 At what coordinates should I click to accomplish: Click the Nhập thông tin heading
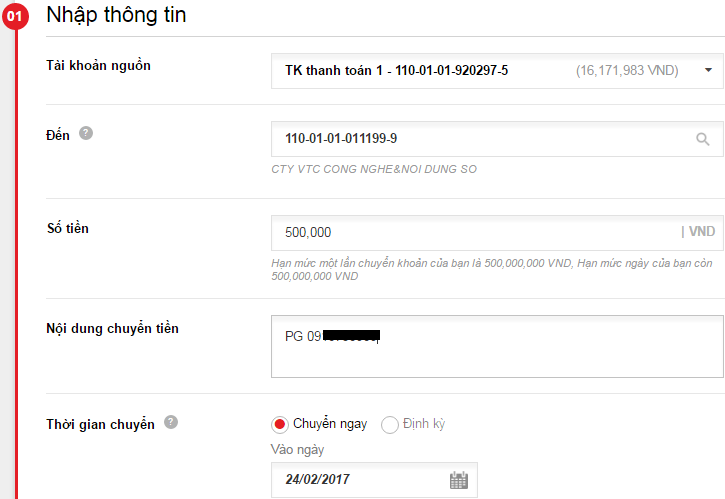pos(117,15)
